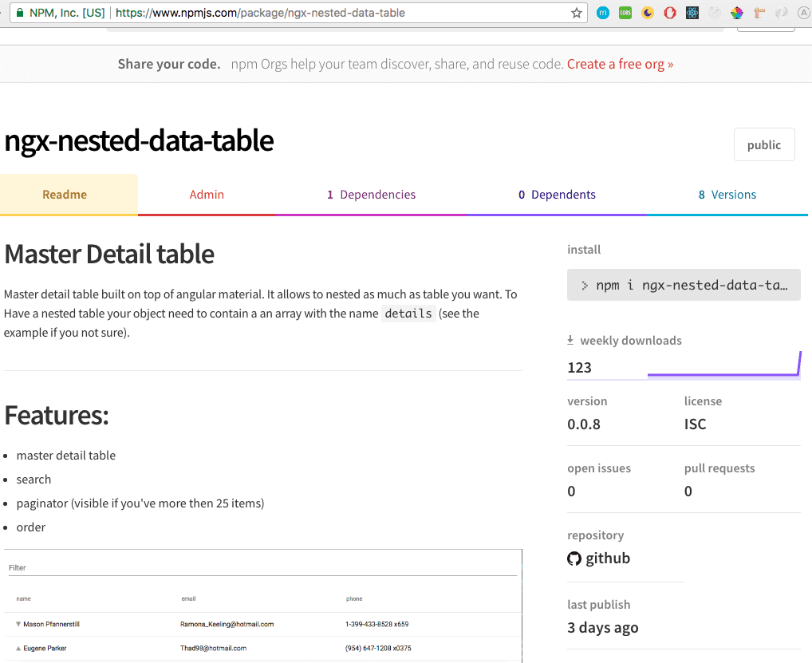Viewport: 812px width, 663px height.
Task: Bookmark this page with the star icon
Action: 577,13
